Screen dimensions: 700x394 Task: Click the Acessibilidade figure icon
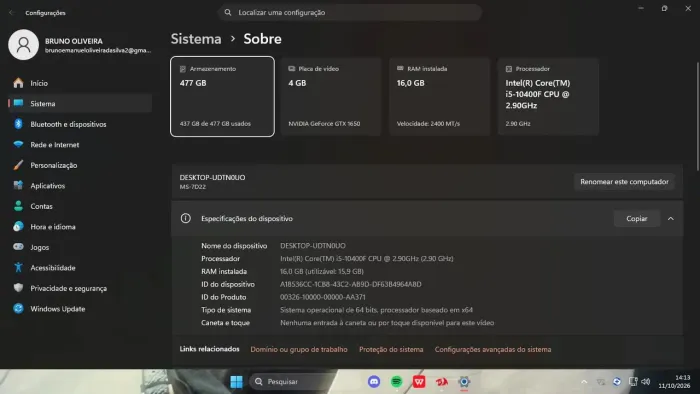coord(18,267)
